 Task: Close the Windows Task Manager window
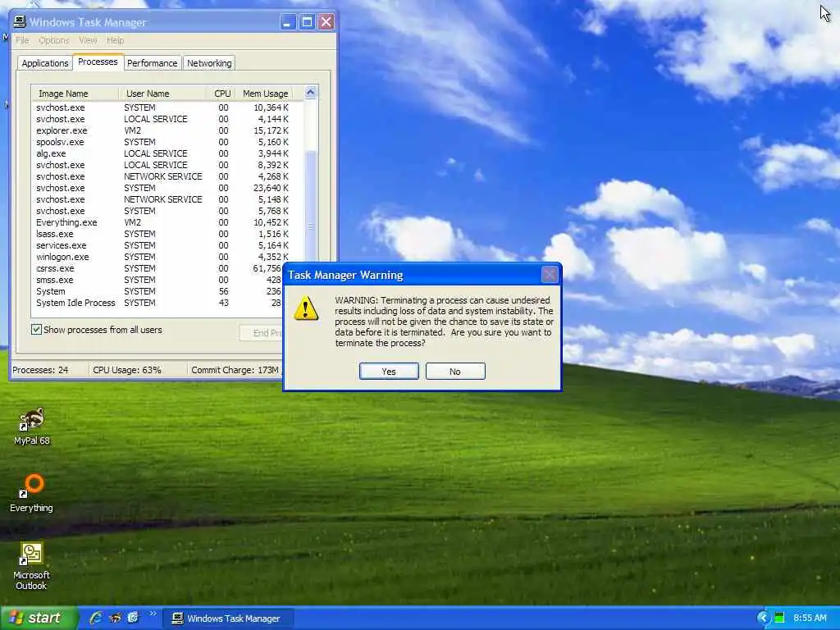(326, 22)
